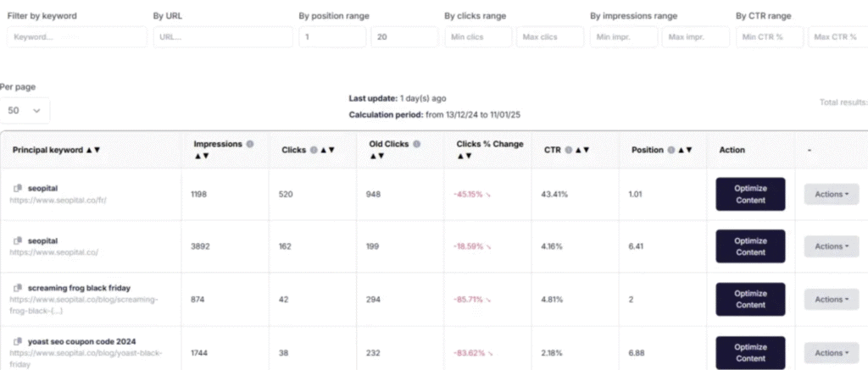The image size is (868, 370).
Task: Click the info icon beside Position header
Action: click(670, 150)
